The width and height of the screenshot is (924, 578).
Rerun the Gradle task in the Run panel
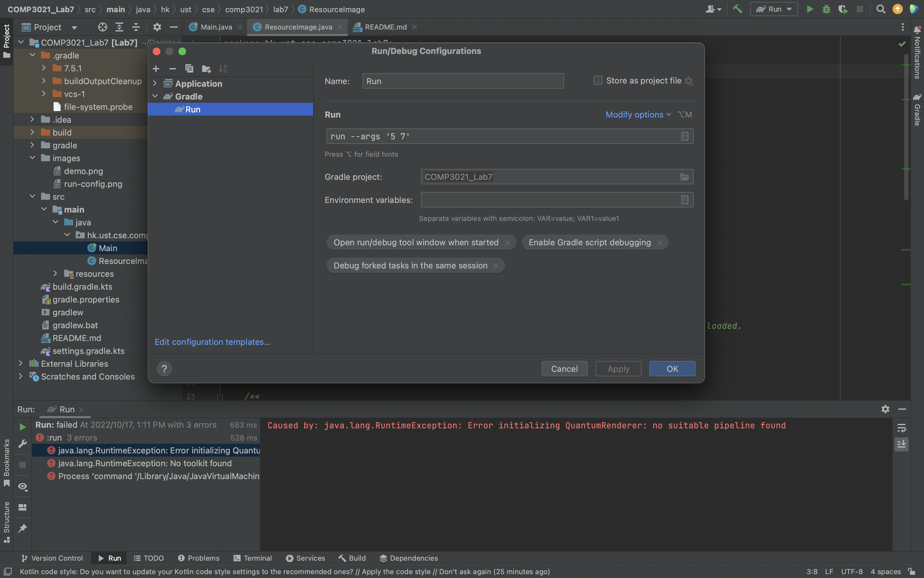coord(22,427)
